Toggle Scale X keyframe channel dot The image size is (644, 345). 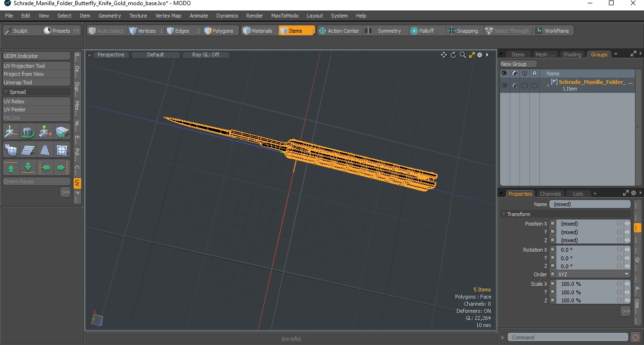552,284
